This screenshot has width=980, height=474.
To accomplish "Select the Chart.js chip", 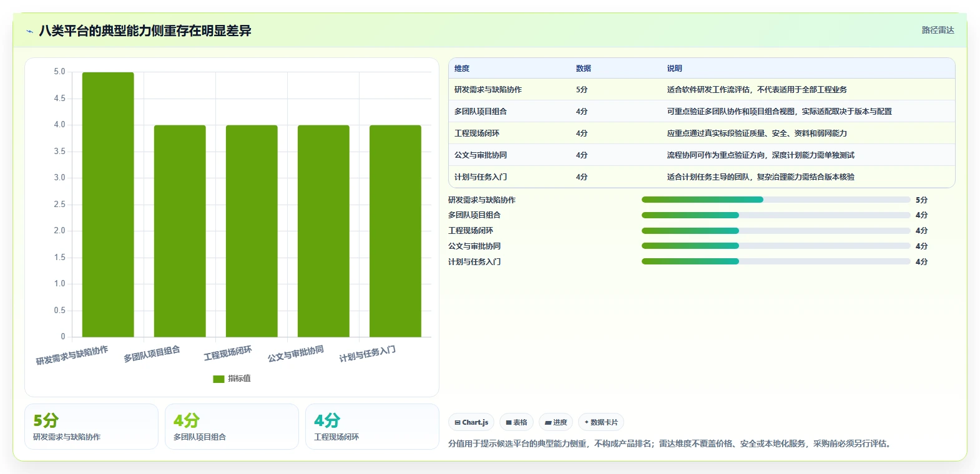I will pyautogui.click(x=471, y=422).
